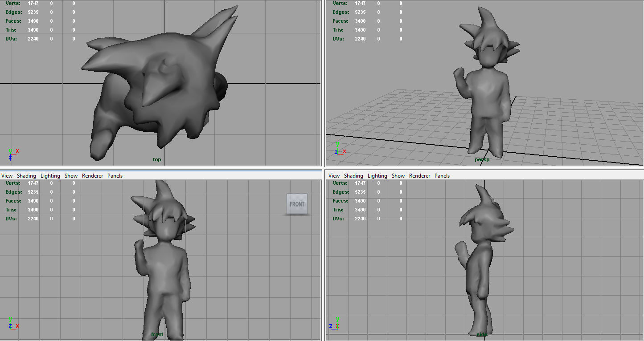Open the Show menu of the side panel
The height and width of the screenshot is (341, 644).
coord(398,176)
